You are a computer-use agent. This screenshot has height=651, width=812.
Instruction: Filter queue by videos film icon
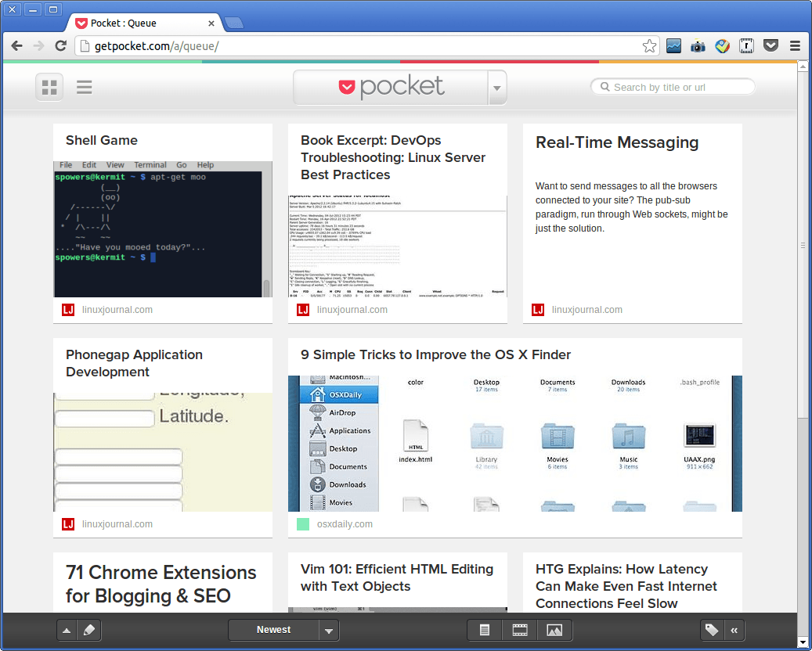(x=519, y=630)
